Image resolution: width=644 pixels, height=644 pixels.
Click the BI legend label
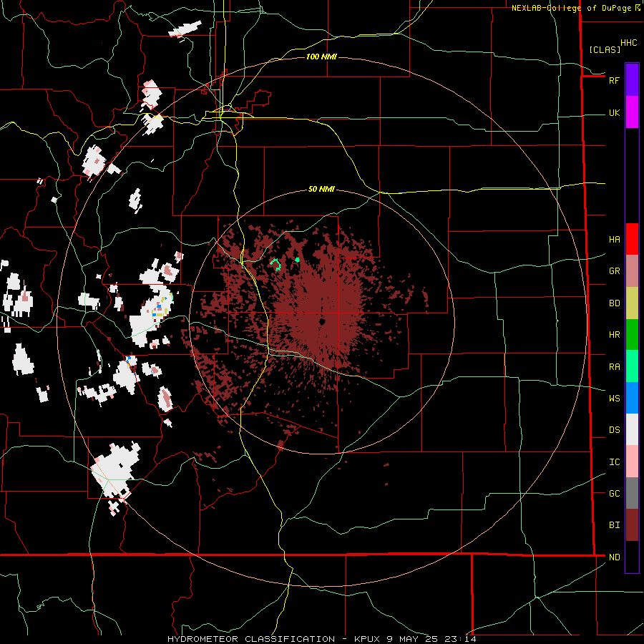click(614, 525)
